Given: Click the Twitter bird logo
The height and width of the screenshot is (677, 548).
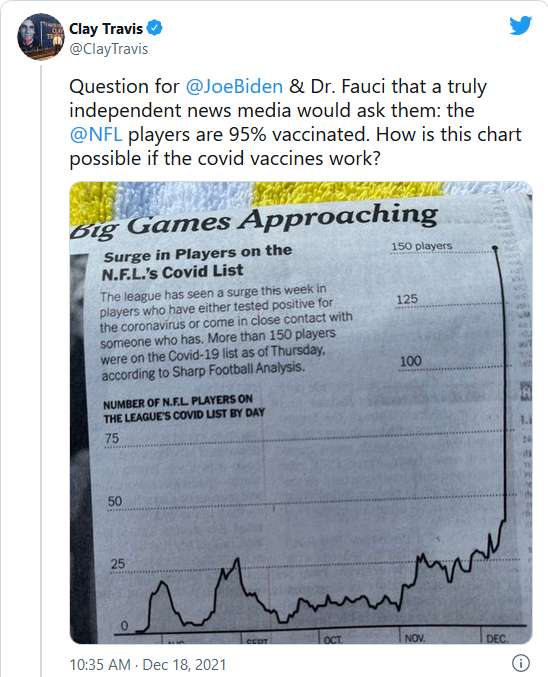Looking at the screenshot, I should (x=520, y=25).
